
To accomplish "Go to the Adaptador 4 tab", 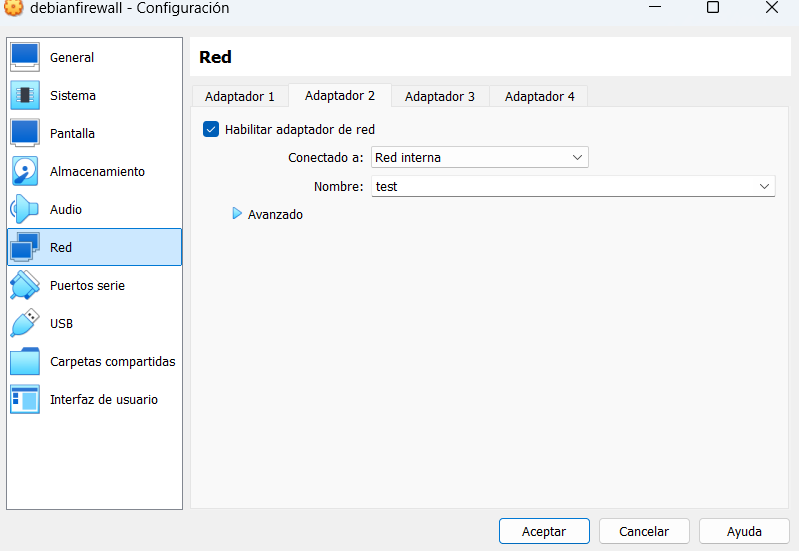I will 539,96.
